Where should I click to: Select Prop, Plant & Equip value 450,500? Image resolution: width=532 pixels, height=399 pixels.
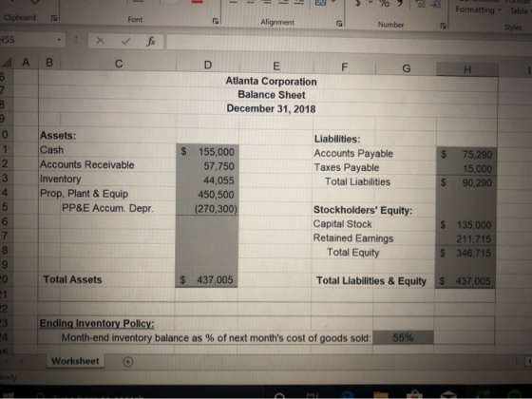click(207, 195)
